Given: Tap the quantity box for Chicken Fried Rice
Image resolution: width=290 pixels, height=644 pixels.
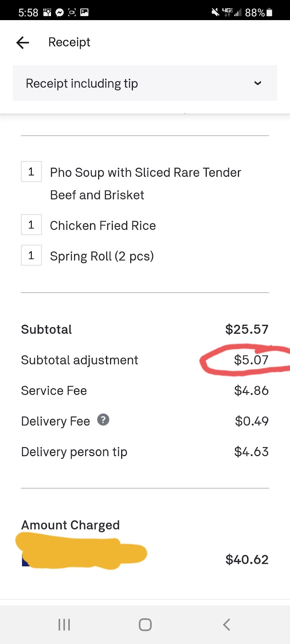Looking at the screenshot, I should pyautogui.click(x=31, y=225).
